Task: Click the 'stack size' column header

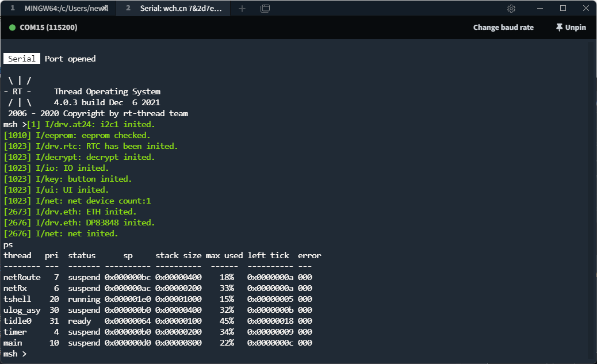Action: pyautogui.click(x=178, y=255)
